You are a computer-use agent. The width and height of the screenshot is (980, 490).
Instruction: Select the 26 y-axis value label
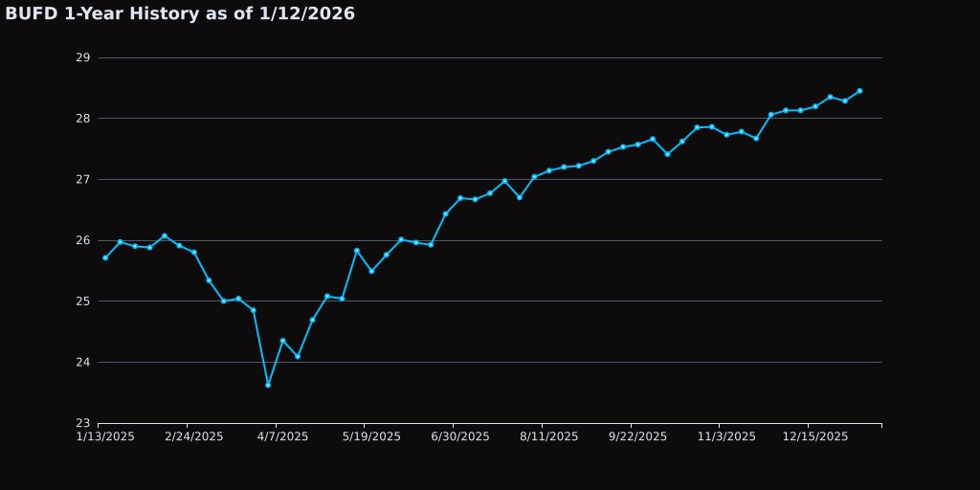[x=82, y=240]
